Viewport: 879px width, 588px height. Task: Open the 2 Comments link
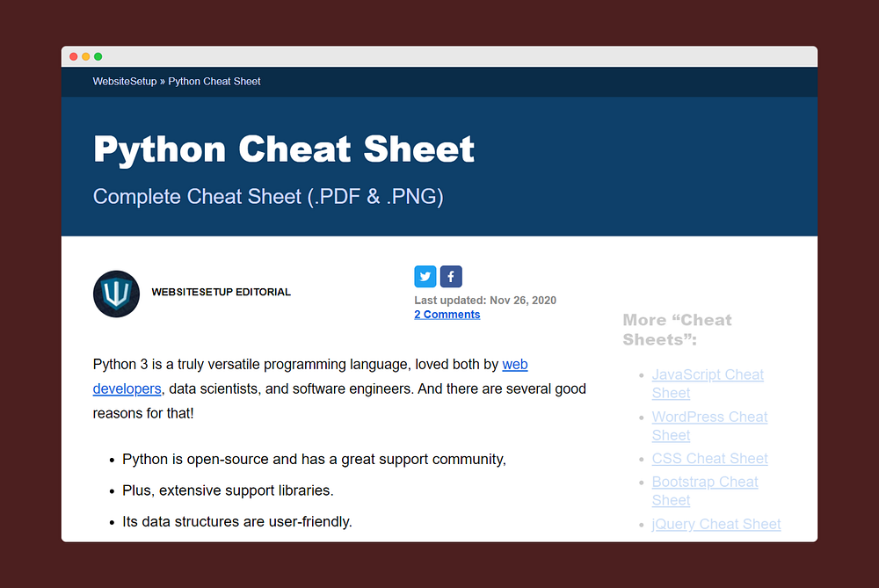(x=447, y=315)
